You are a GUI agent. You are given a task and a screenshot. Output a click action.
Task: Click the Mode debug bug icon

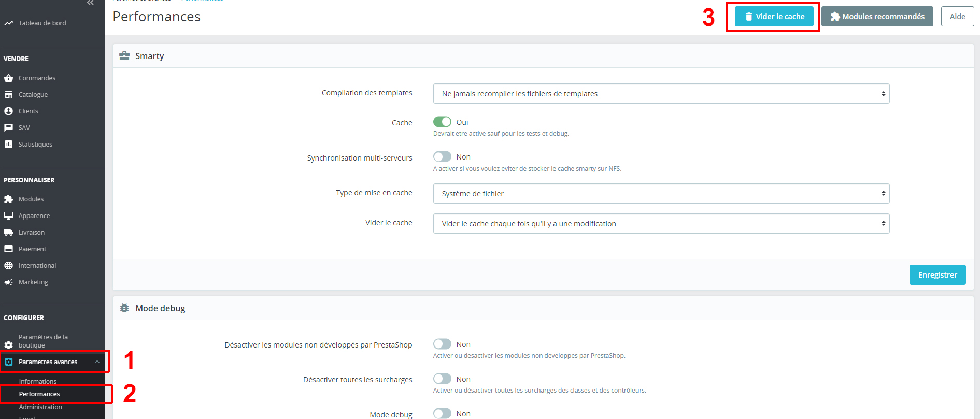pos(124,308)
